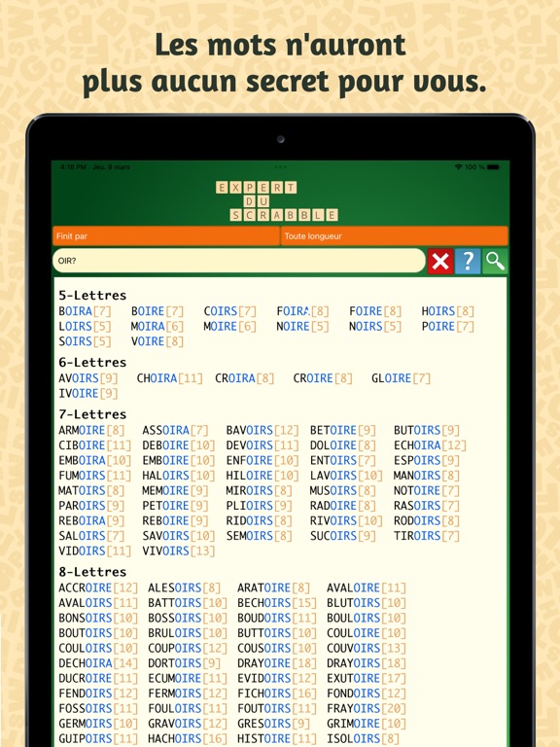Select the word MIROIRS[8]
Screen dimensions: 560x747
(259, 490)
